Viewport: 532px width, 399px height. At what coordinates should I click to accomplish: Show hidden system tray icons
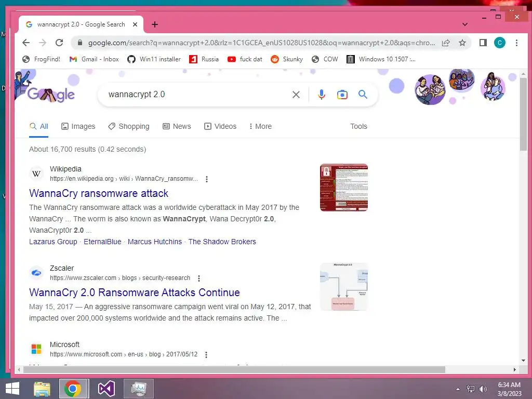click(458, 389)
